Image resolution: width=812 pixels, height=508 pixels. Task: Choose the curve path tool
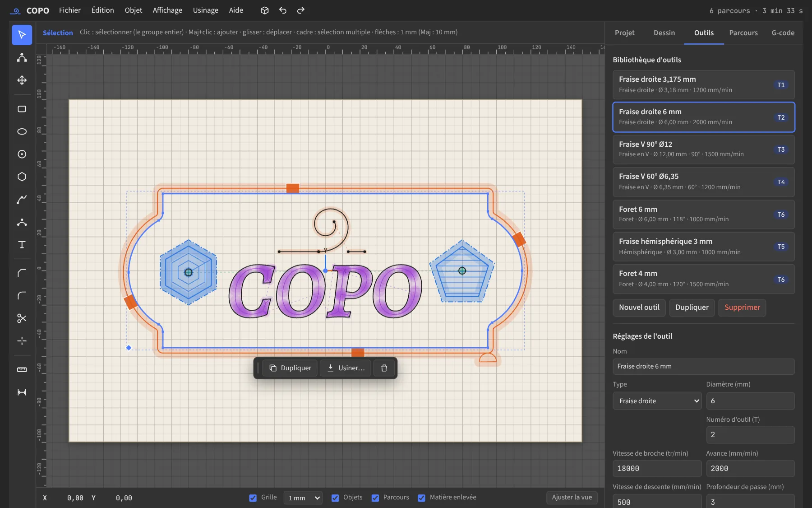[22, 199]
